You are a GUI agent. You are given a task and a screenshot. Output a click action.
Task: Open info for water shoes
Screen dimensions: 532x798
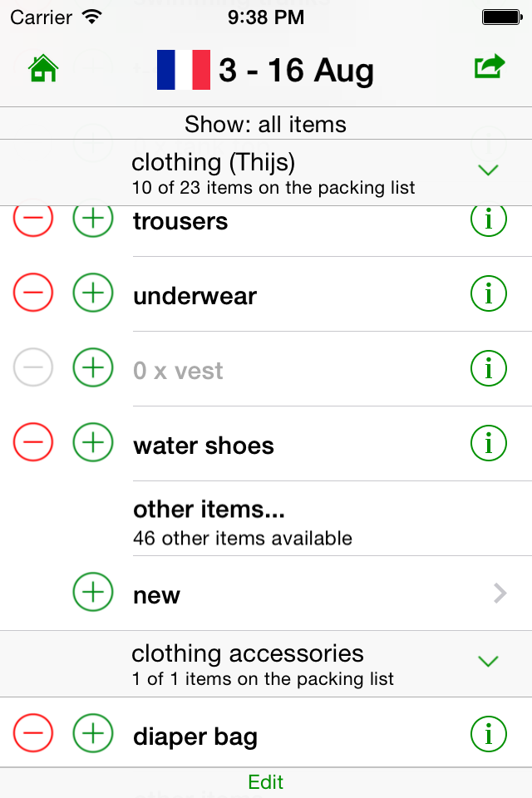click(x=489, y=443)
